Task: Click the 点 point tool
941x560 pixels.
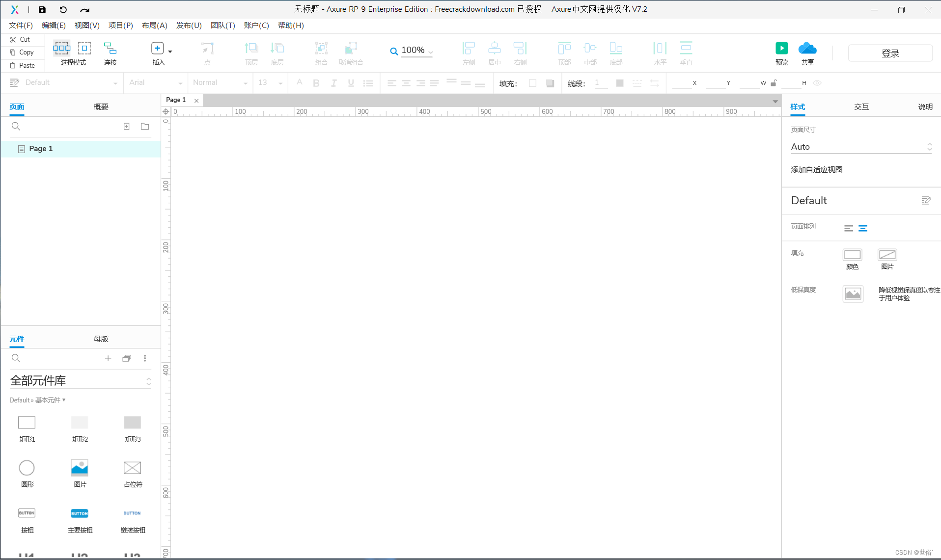Action: click(x=207, y=53)
